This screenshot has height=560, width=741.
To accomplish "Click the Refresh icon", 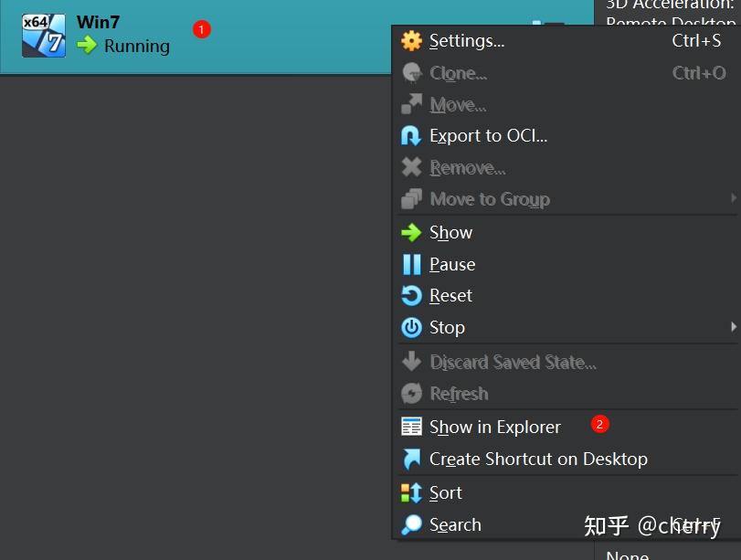I will point(411,394).
